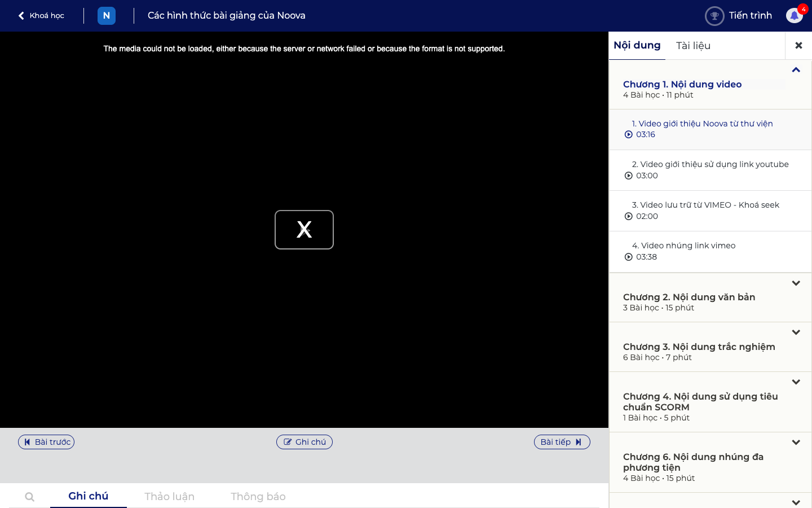This screenshot has height=508, width=812.
Task: Select chapter Chương 1. Nội dung video
Action: tap(682, 84)
